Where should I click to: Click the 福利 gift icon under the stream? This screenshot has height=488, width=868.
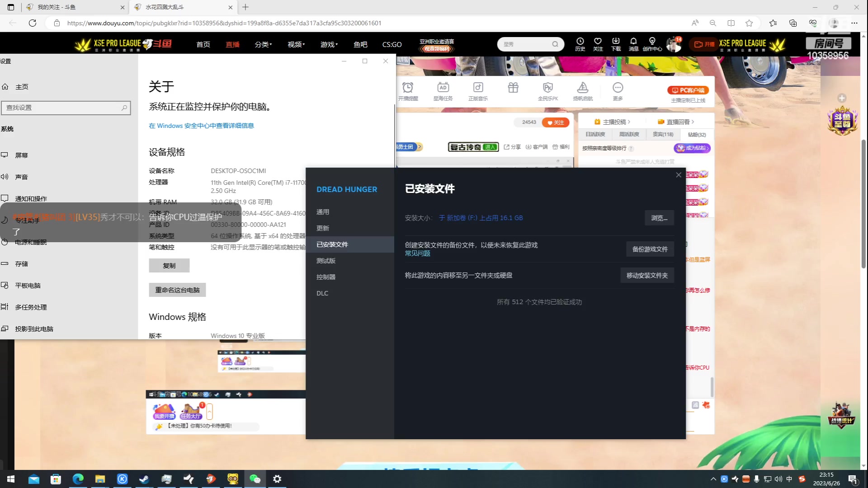pyautogui.click(x=561, y=147)
